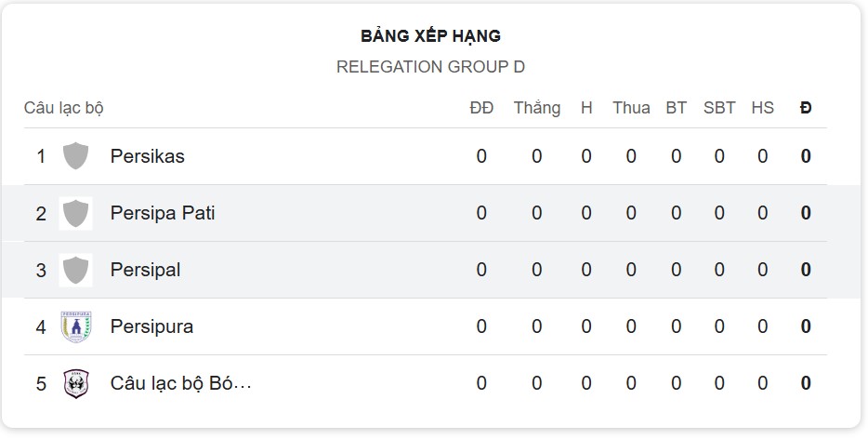Click the Persipura club logo

[x=75, y=326]
